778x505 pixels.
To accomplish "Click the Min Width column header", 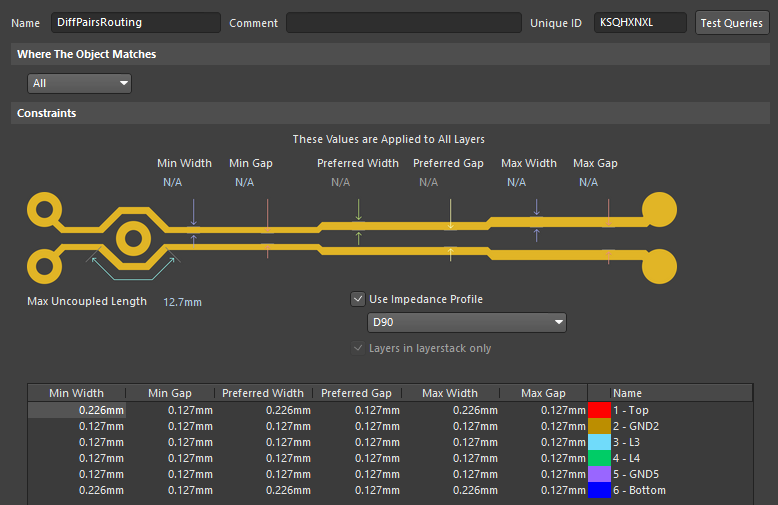I will (76, 393).
